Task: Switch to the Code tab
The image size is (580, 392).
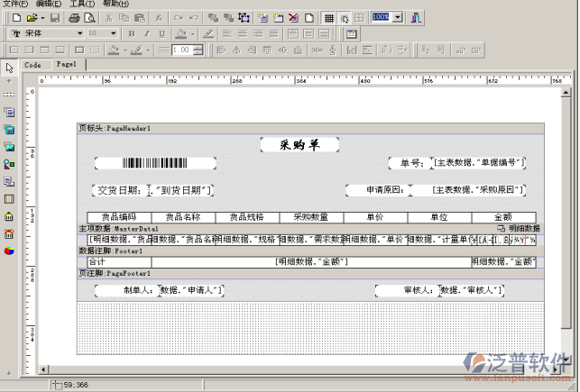Action: 32,65
